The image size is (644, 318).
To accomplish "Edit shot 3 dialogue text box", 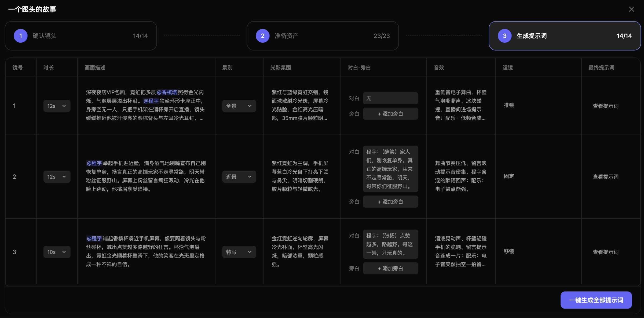I will point(390,244).
